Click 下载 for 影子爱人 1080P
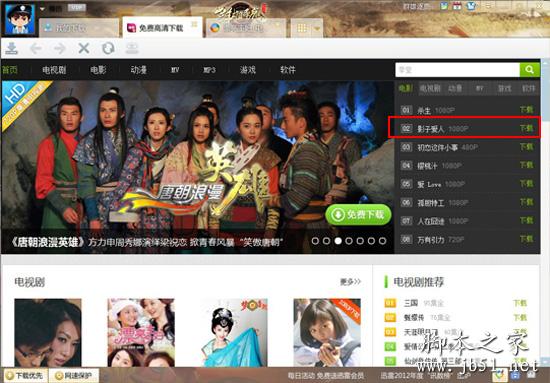The image size is (550, 383). [x=526, y=128]
